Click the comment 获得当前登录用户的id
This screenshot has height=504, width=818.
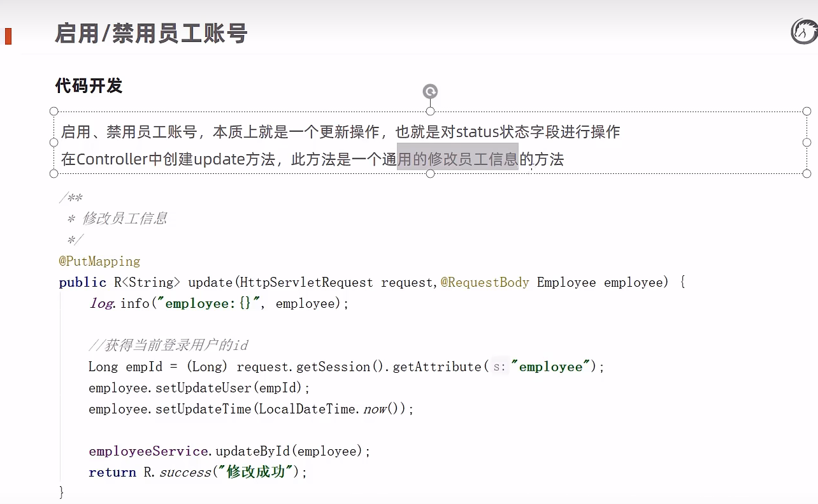pos(168,345)
